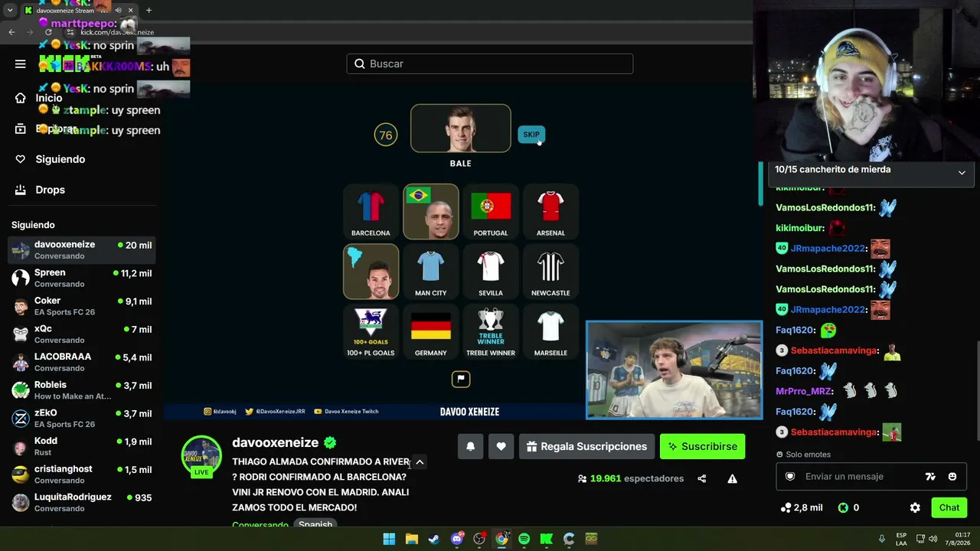Open chat settings gear
This screenshot has height=551, width=980.
pyautogui.click(x=915, y=507)
